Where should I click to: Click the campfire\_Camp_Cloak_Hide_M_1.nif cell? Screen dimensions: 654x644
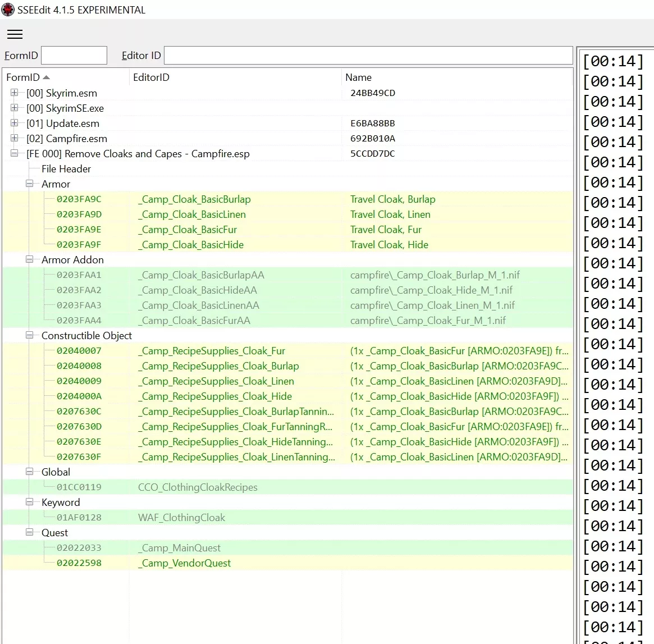[x=431, y=290]
